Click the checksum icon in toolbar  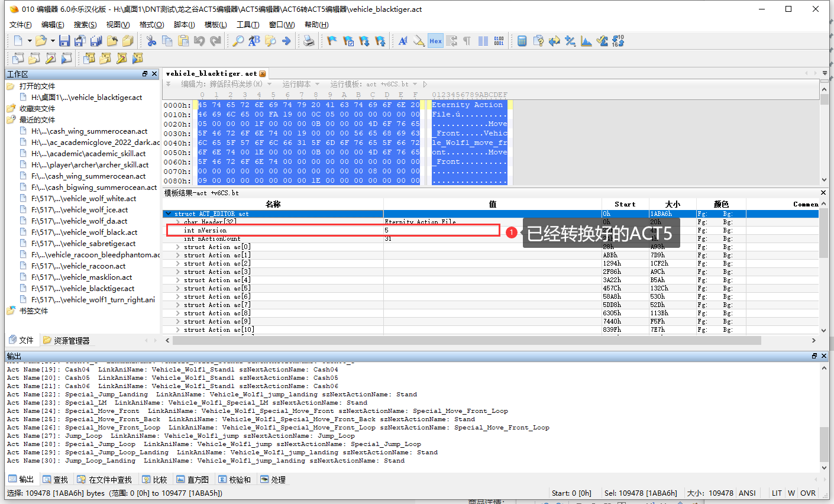pos(602,41)
